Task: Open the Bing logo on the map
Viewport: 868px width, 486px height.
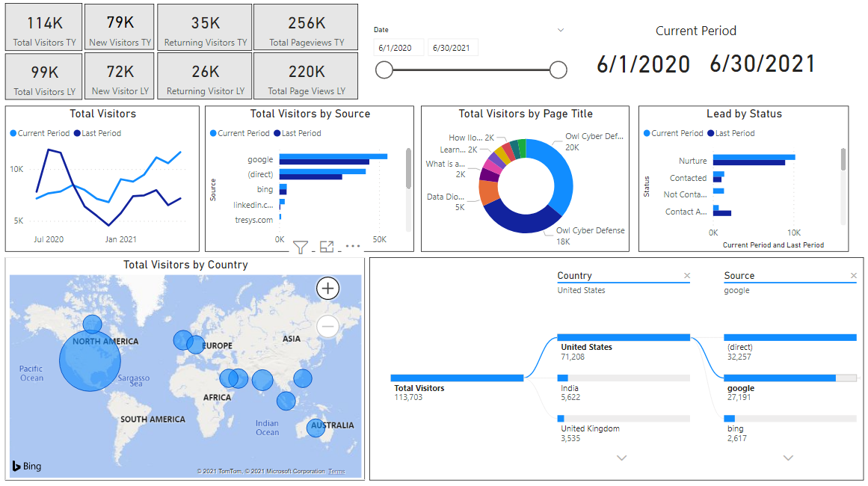Action: [x=27, y=466]
